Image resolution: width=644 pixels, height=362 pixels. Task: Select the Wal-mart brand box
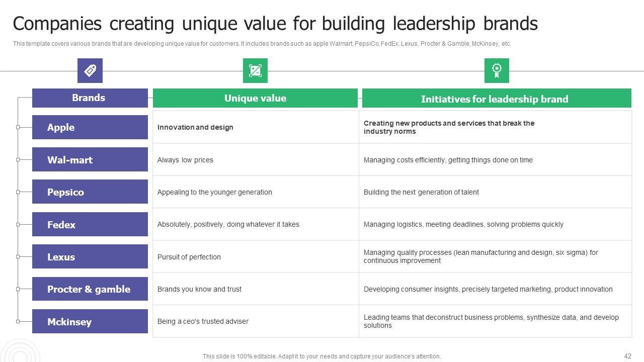coord(90,160)
